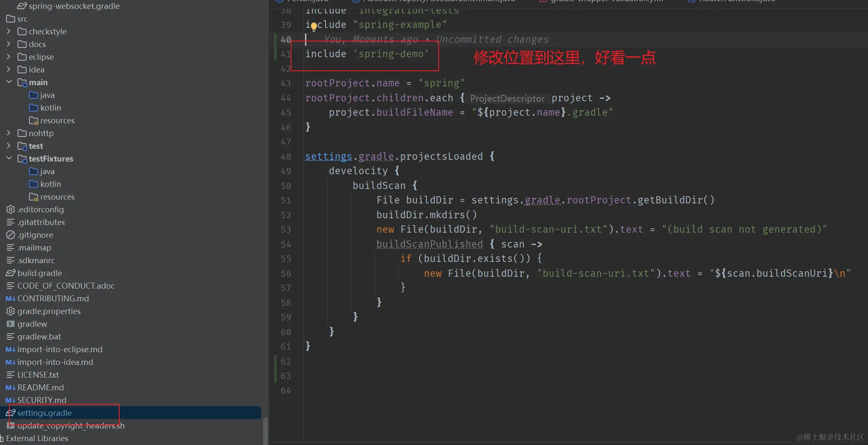The height and width of the screenshot is (445, 868).
Task: Click the ignore-file icon beside .gitignore
Action: click(x=11, y=235)
